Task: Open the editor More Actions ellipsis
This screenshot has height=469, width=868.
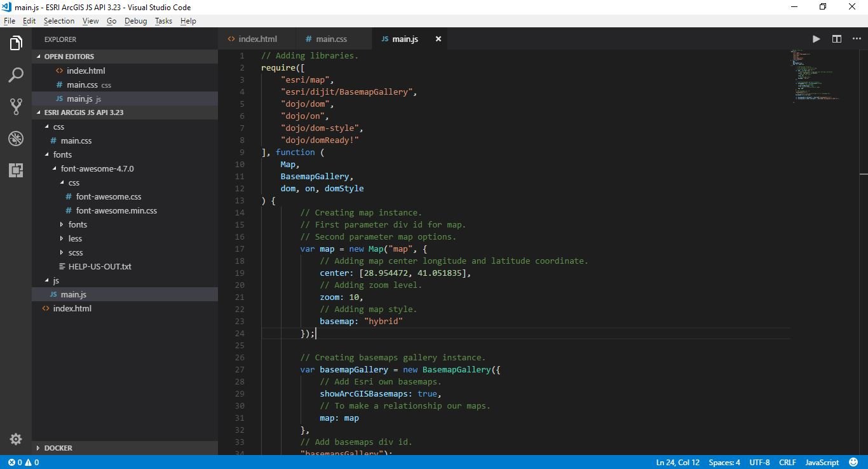Action: [x=857, y=39]
